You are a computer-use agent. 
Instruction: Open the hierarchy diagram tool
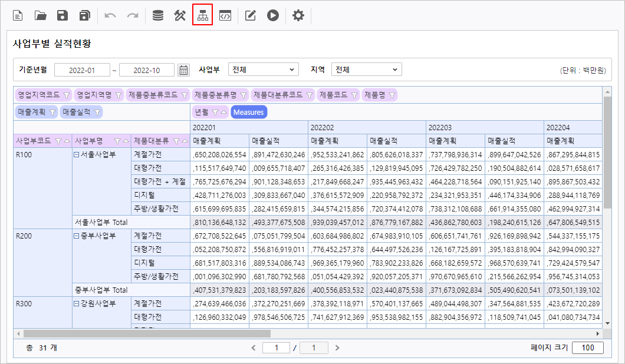click(x=202, y=16)
